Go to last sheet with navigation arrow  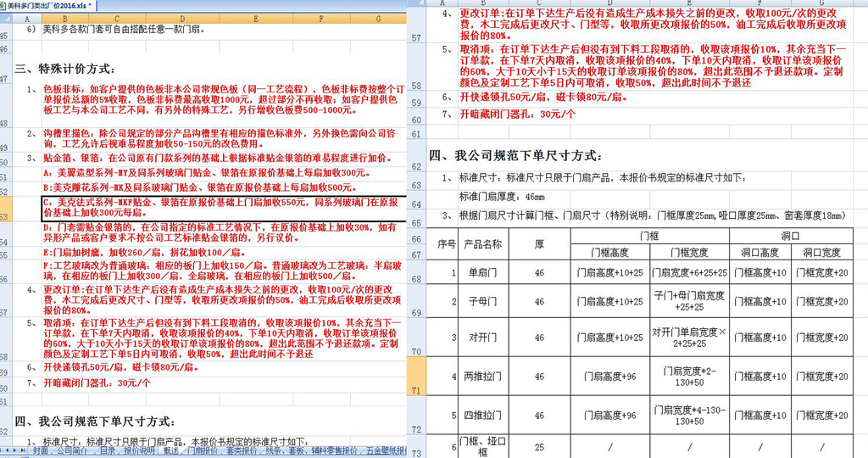[x=23, y=450]
